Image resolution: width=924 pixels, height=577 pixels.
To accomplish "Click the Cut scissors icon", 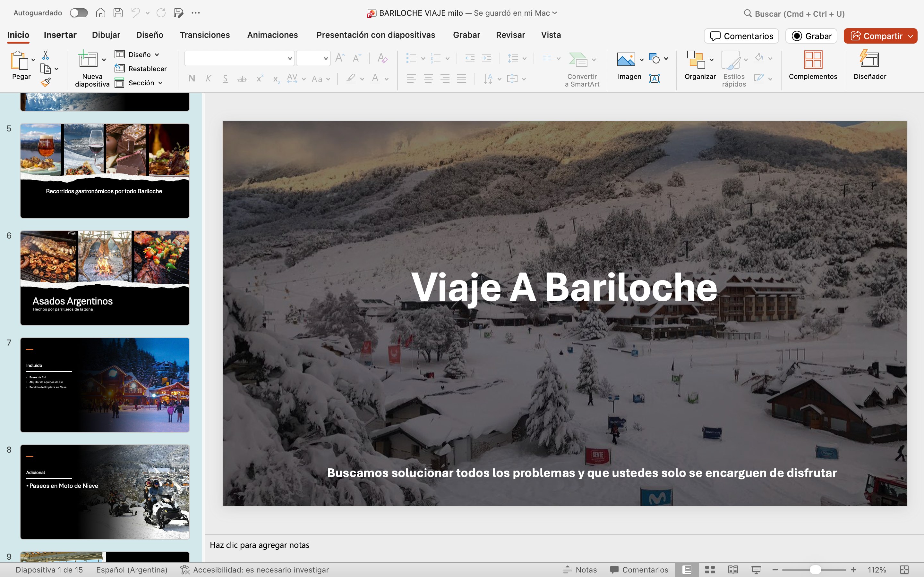I will click(x=46, y=55).
